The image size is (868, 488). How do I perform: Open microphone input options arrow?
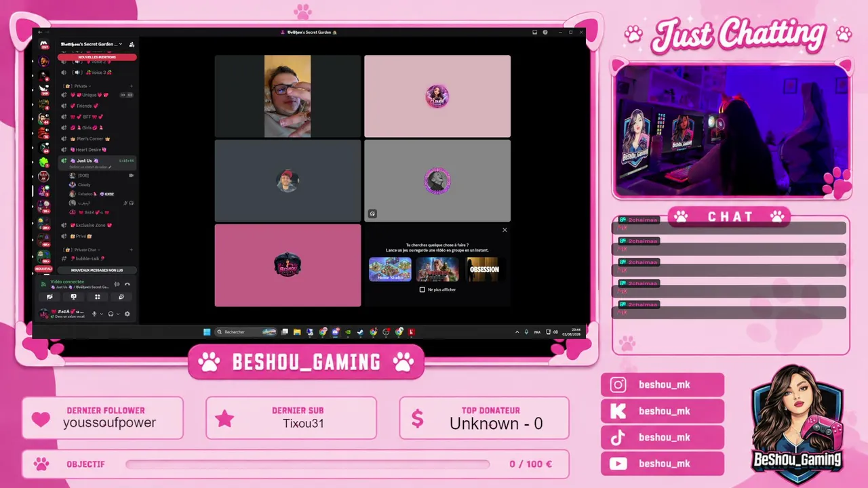pyautogui.click(x=101, y=314)
